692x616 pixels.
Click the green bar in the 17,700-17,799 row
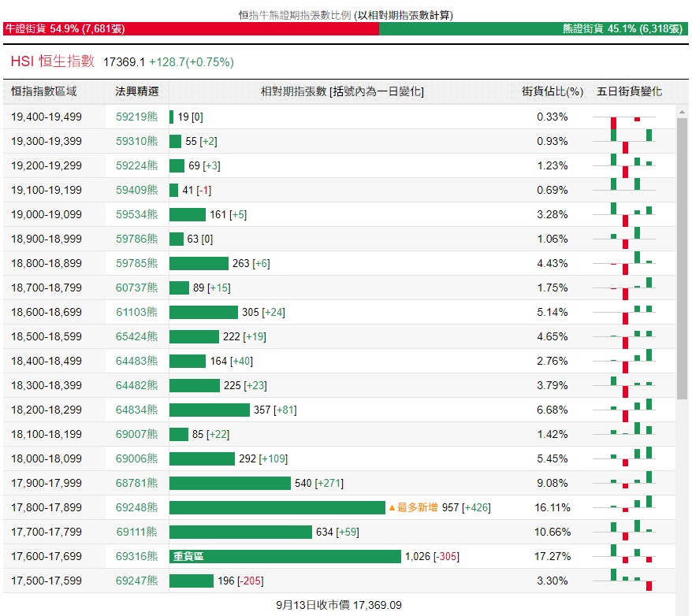(240, 532)
